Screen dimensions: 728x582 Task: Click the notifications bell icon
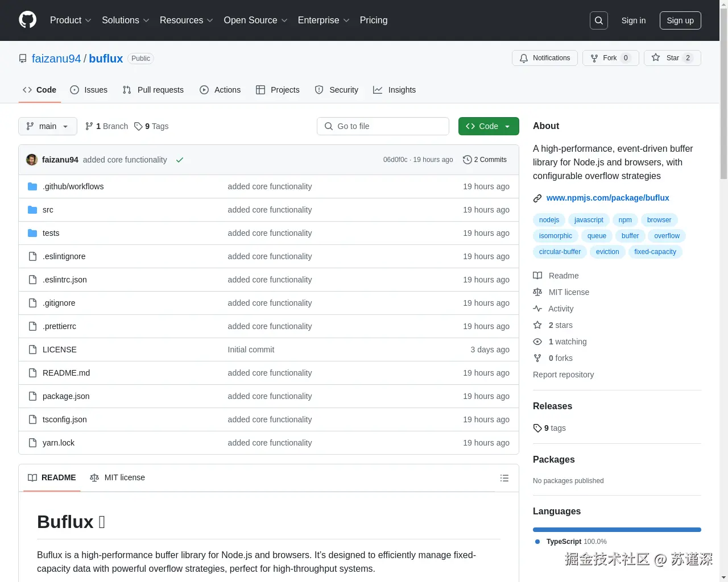tap(524, 57)
